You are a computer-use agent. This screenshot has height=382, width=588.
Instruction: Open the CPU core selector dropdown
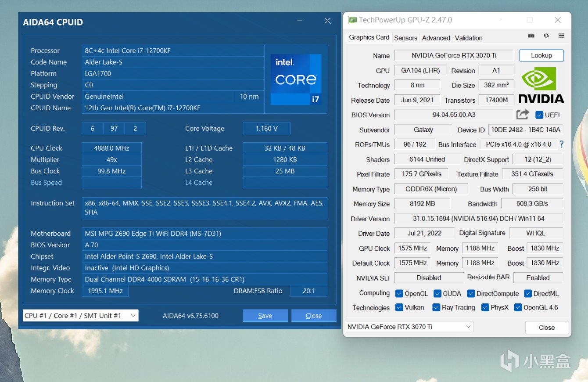[x=80, y=315]
